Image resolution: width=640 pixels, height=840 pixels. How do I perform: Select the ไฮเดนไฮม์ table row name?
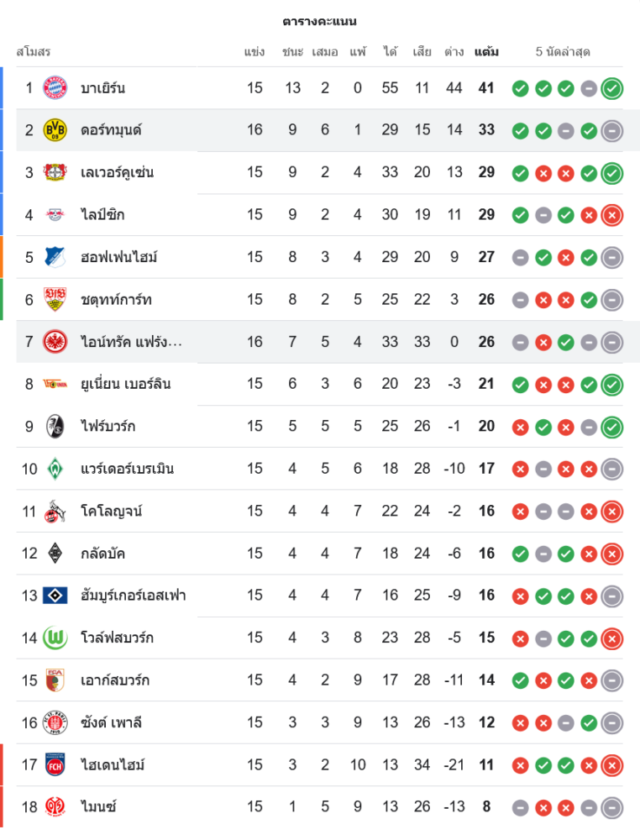(x=113, y=764)
